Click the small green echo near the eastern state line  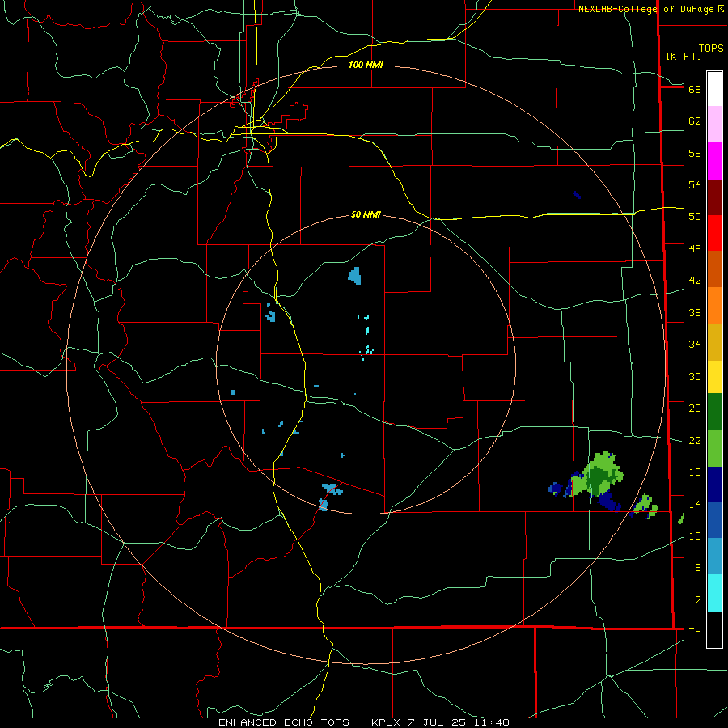(645, 506)
